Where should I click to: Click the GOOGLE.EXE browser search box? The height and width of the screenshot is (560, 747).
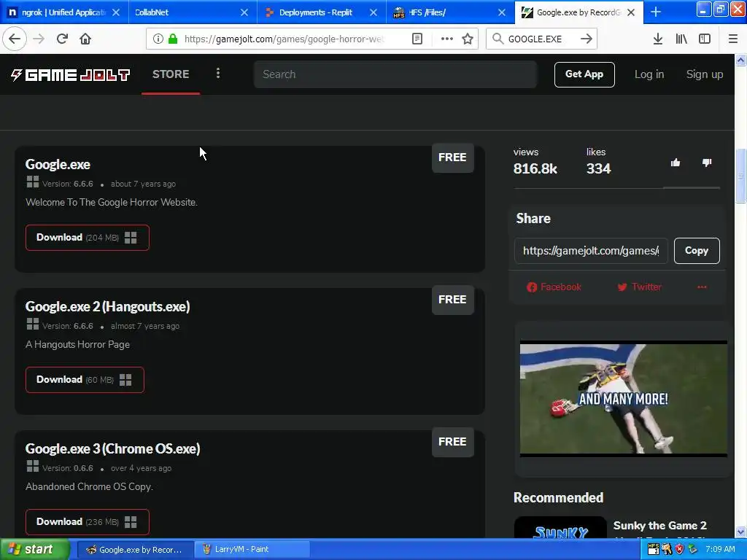[536, 39]
